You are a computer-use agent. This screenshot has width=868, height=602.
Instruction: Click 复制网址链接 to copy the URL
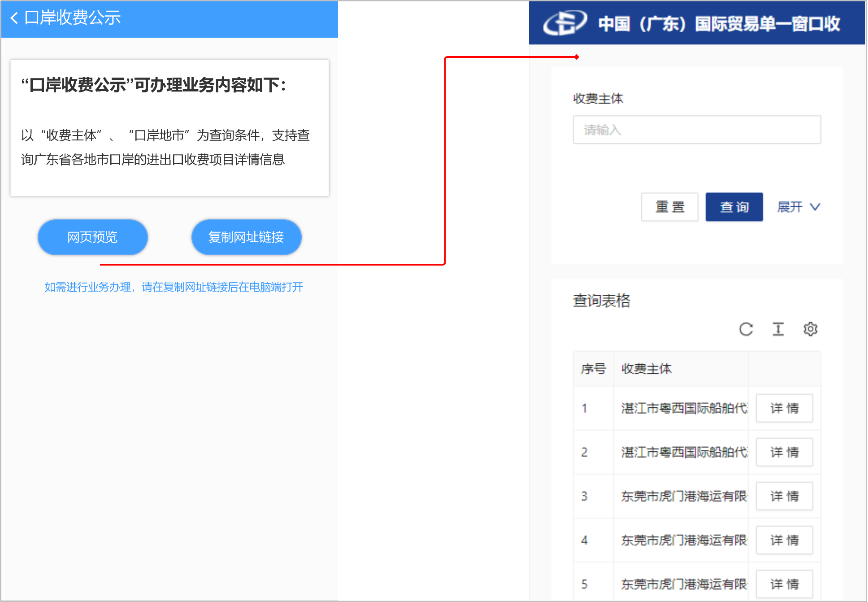pos(246,237)
